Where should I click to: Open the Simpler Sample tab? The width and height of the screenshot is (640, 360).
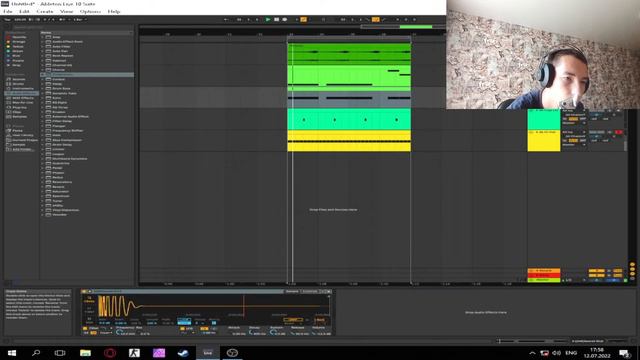(x=291, y=291)
